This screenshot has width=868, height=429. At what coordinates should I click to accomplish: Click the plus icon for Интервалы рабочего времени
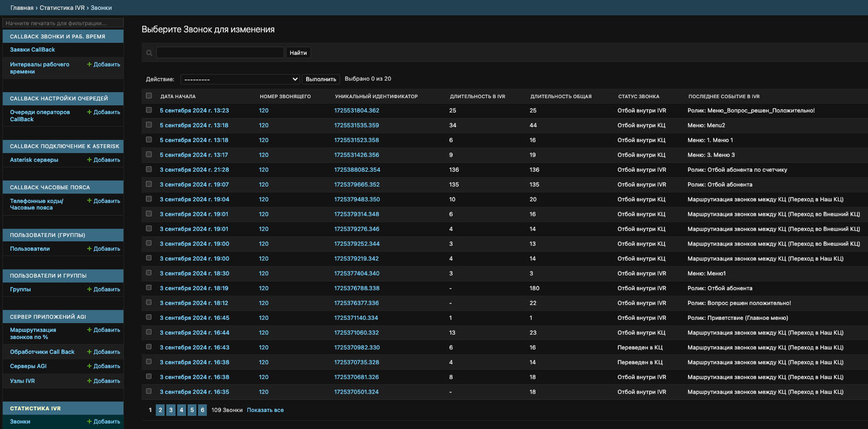[x=89, y=64]
